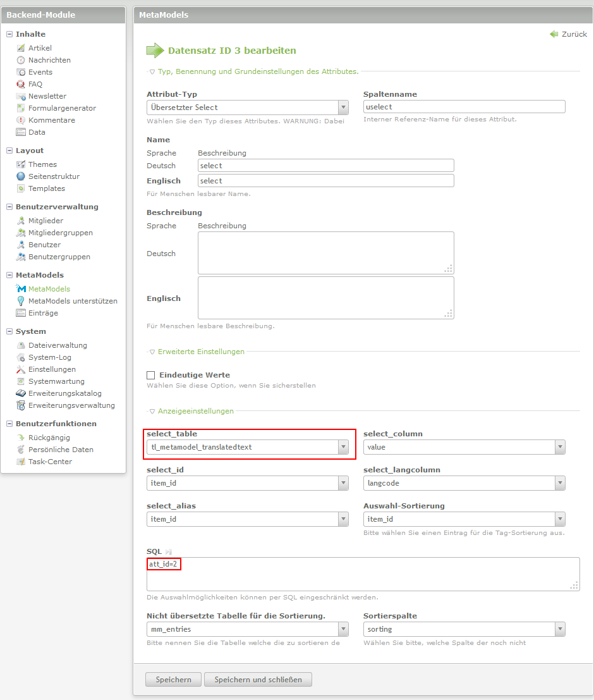
Task: Collapse the System section toggle
Action: [9, 331]
